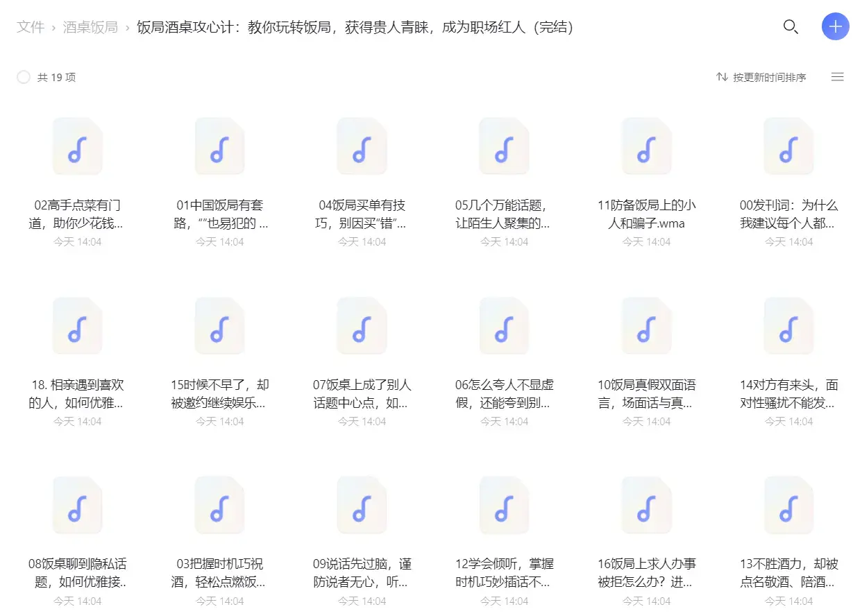Click the music icon of 00发刊词 audio file
This screenshot has height=616, width=853.
[x=788, y=146]
